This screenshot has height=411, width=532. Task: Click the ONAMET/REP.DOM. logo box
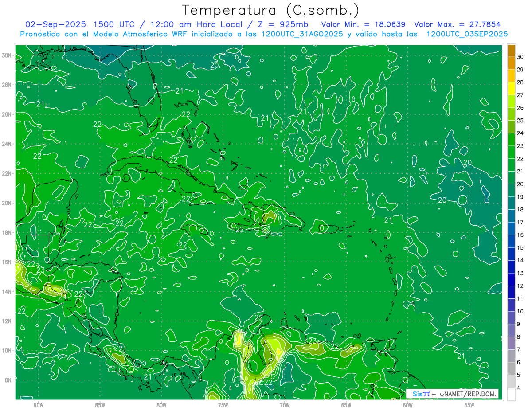pos(453,394)
